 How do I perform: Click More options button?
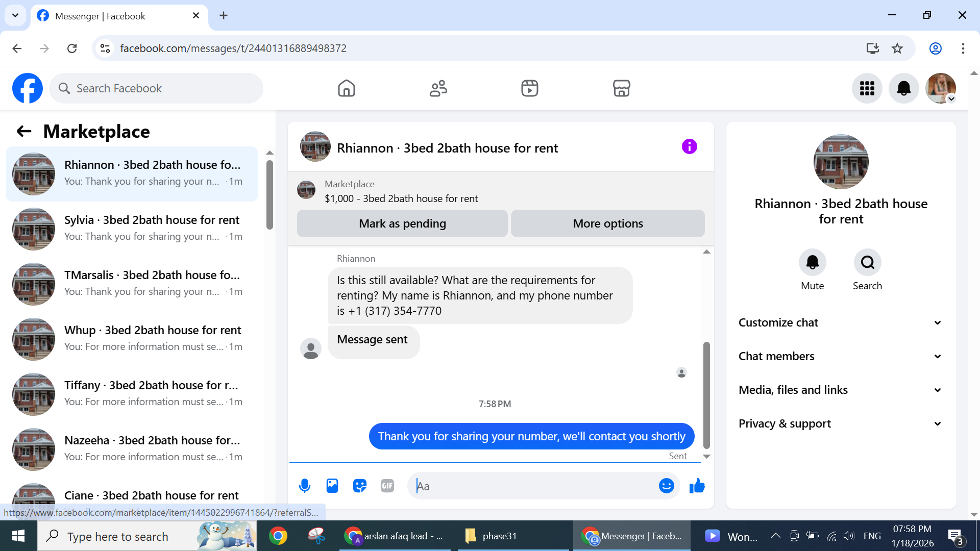(x=607, y=223)
